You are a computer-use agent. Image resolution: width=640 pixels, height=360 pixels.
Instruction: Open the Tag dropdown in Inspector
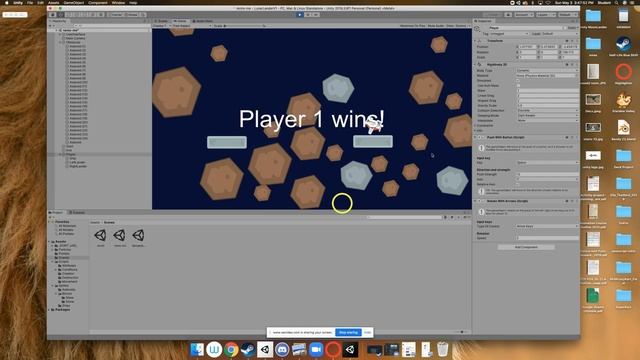[x=509, y=34]
